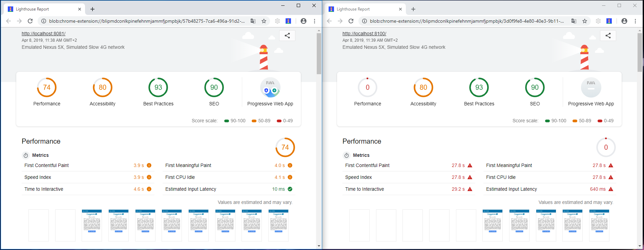Open a new tab in right window
This screenshot has width=644, height=250.
413,9
